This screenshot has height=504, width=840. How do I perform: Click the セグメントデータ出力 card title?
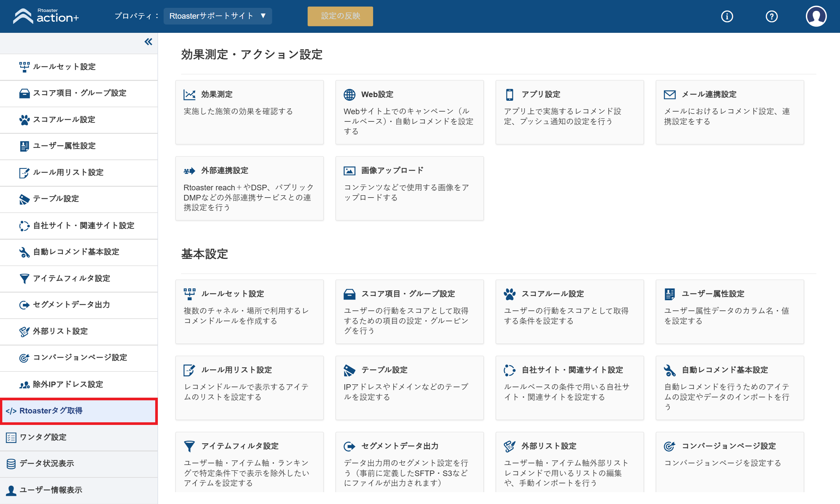(x=400, y=446)
